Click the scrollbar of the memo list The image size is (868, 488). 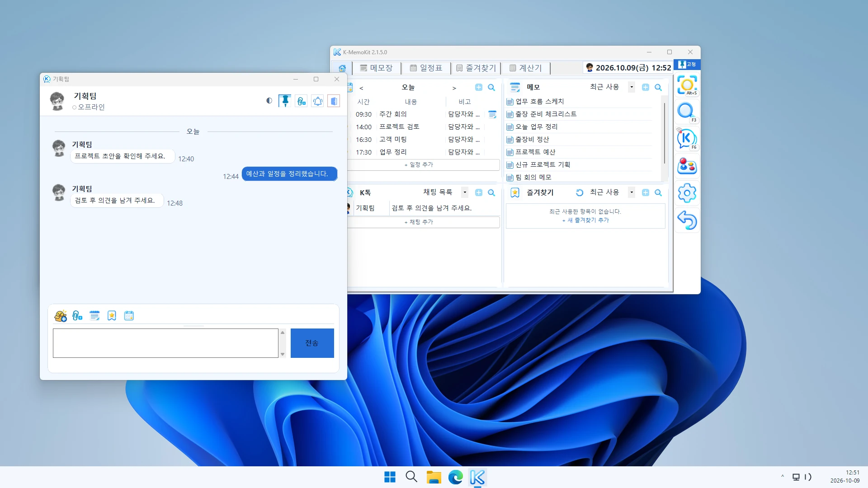coord(664,133)
